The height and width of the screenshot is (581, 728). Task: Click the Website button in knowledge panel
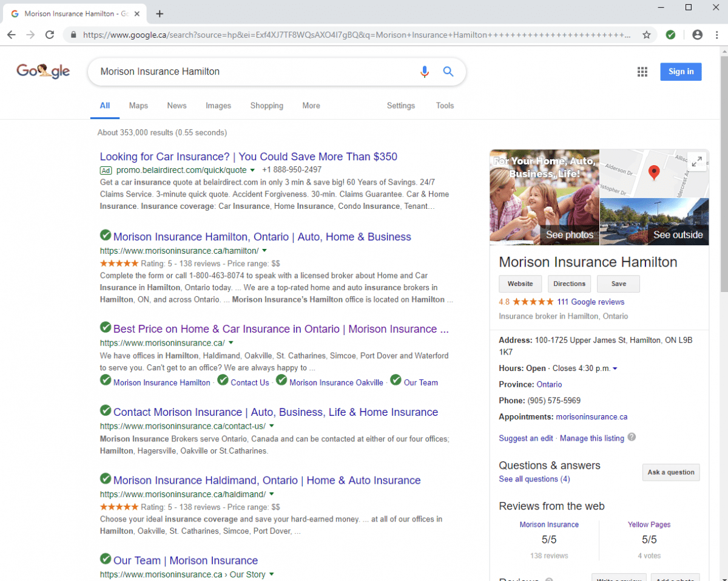point(521,284)
